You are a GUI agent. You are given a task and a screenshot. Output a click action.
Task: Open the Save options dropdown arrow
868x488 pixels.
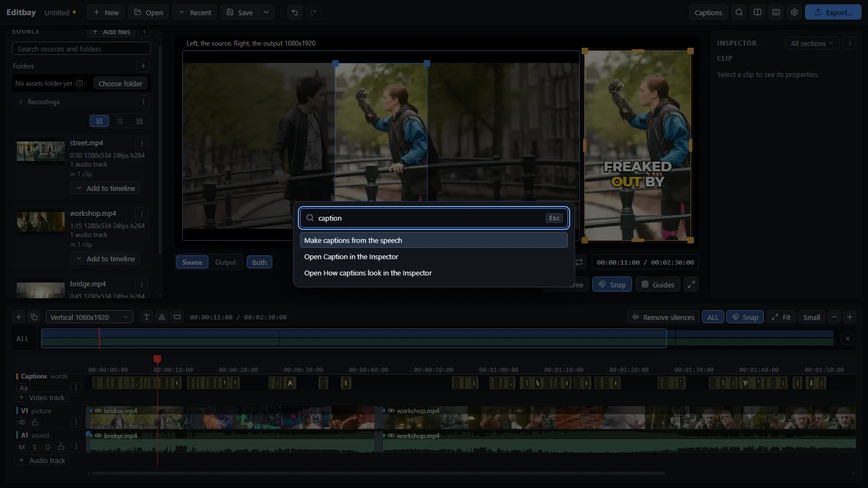click(x=266, y=12)
